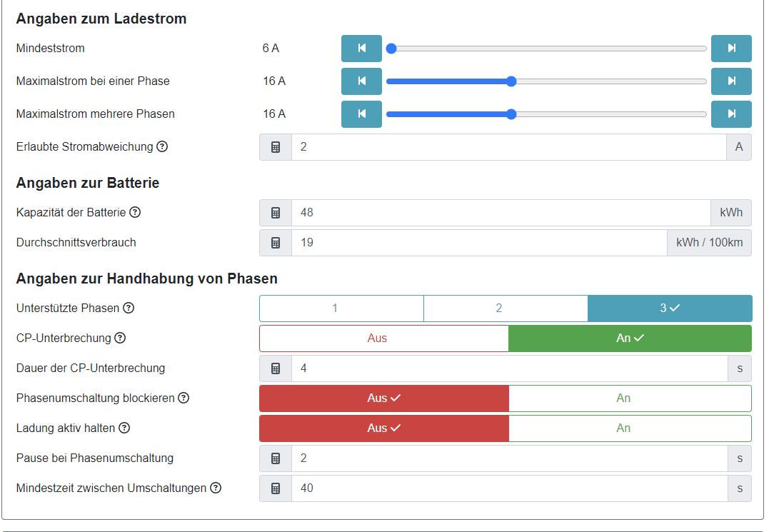Image resolution: width=774 pixels, height=532 pixels.
Task: Click the CP-Unterbrechung help icon
Action: 120,338
